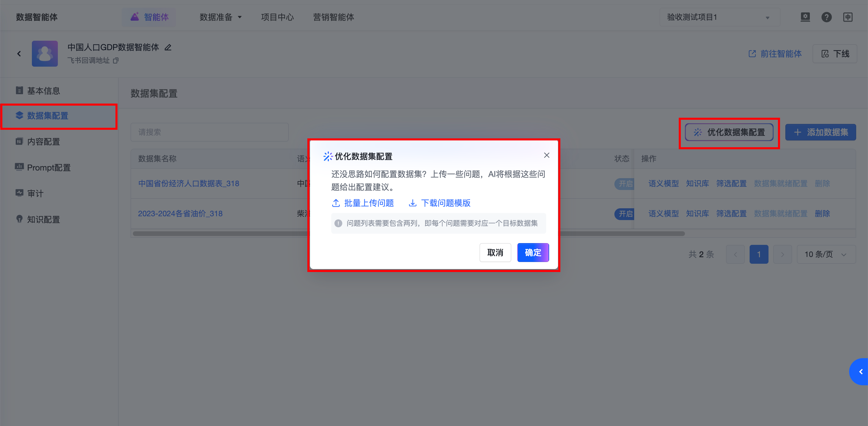Open the help question mark icon
Image resolution: width=868 pixels, height=426 pixels.
[826, 17]
